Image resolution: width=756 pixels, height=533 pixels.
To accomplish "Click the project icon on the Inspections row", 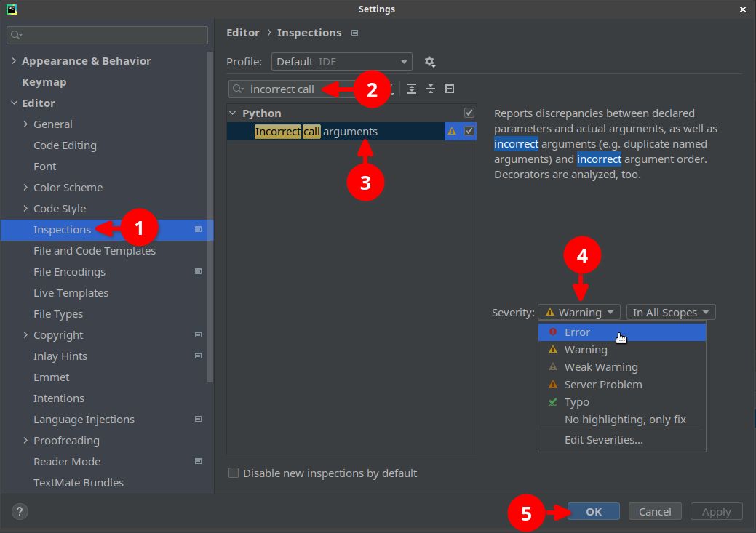I will pos(198,229).
